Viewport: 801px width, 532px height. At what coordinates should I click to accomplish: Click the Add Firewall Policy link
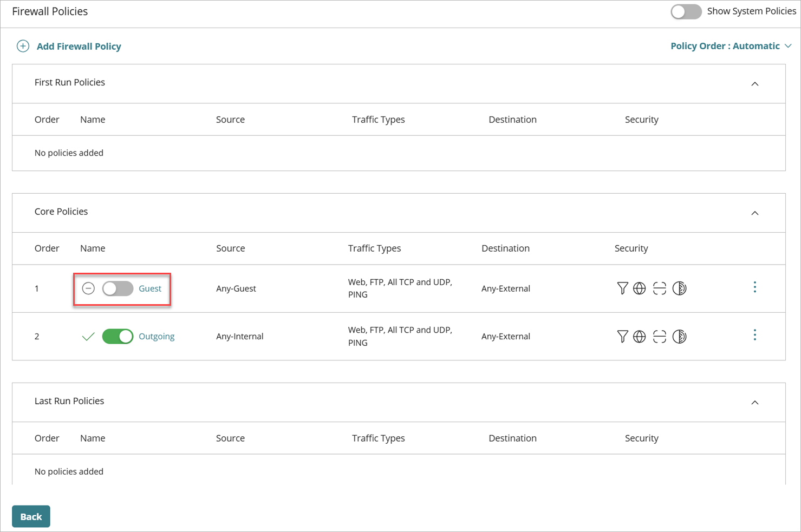click(x=79, y=46)
